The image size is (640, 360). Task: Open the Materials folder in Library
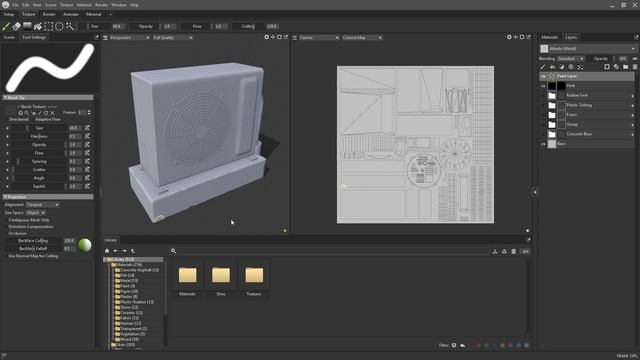tap(187, 279)
